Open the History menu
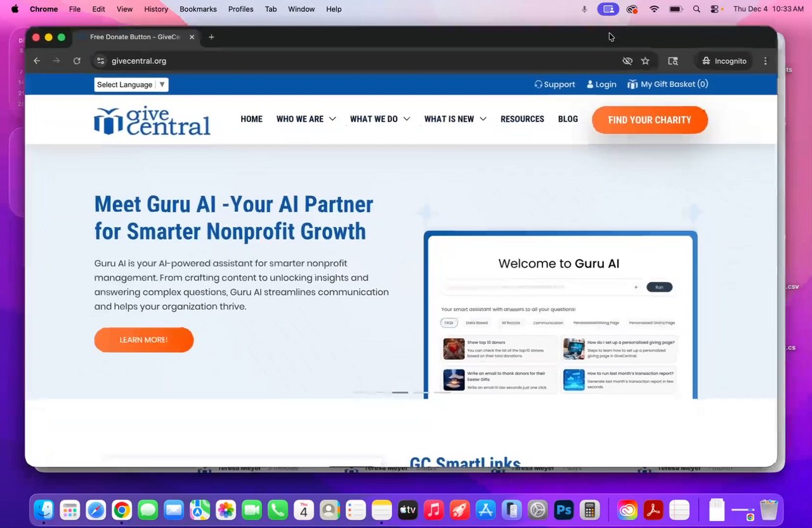This screenshot has height=528, width=812. click(156, 9)
